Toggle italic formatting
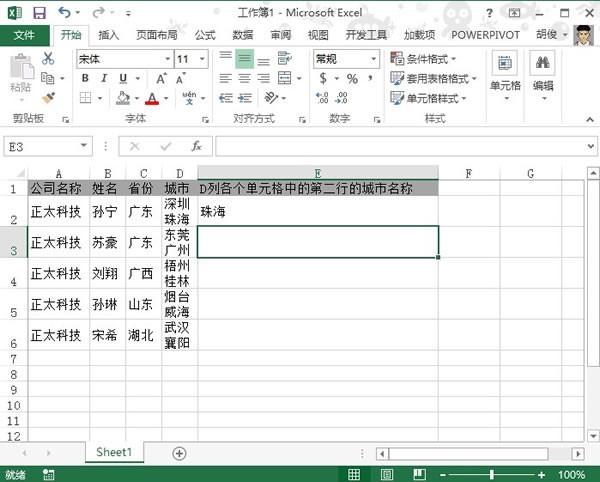The width and height of the screenshot is (600, 482). (104, 78)
